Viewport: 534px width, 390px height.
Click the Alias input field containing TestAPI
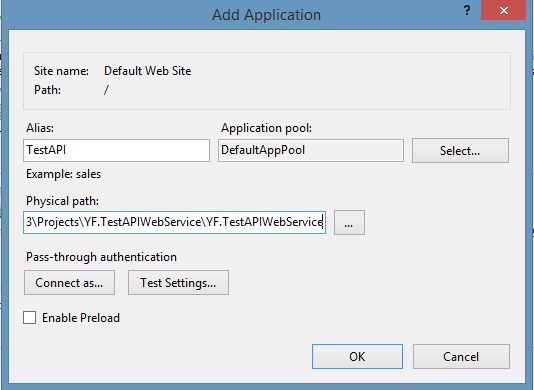click(116, 150)
